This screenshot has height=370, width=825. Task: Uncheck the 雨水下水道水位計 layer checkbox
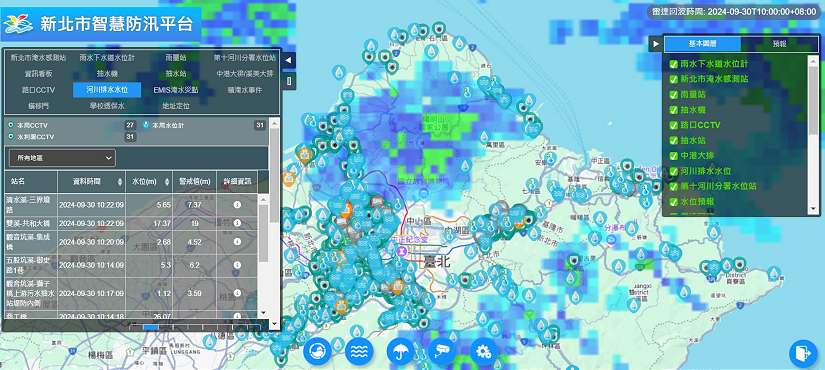673,64
